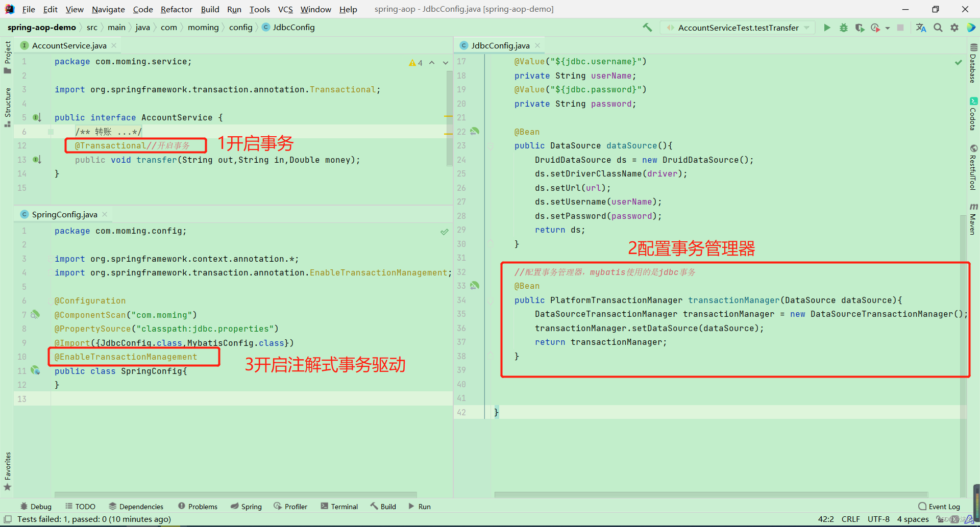The width and height of the screenshot is (980, 527).
Task: Run with coverage shield icon
Action: [860, 28]
